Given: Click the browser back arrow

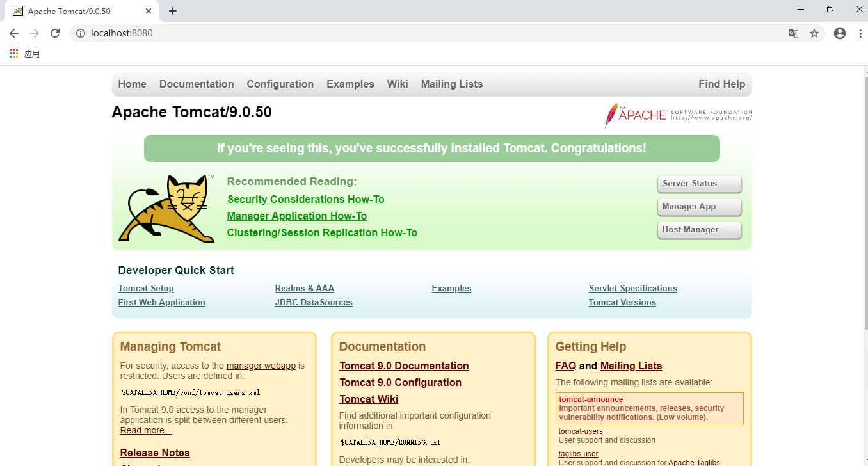Looking at the screenshot, I should 14,33.
